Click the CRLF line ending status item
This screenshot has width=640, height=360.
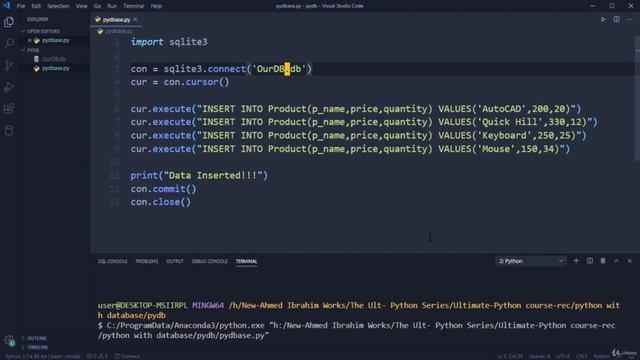[582, 356]
